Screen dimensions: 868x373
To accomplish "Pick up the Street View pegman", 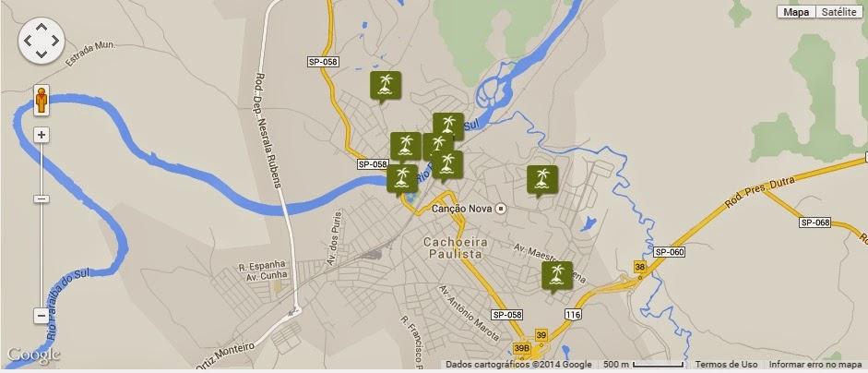I will coord(42,101).
